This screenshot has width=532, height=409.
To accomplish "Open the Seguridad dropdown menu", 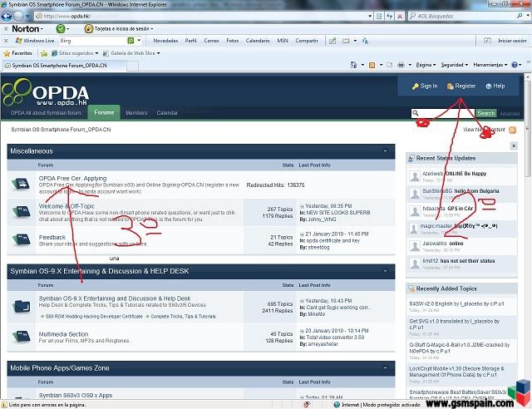I will click(x=455, y=65).
